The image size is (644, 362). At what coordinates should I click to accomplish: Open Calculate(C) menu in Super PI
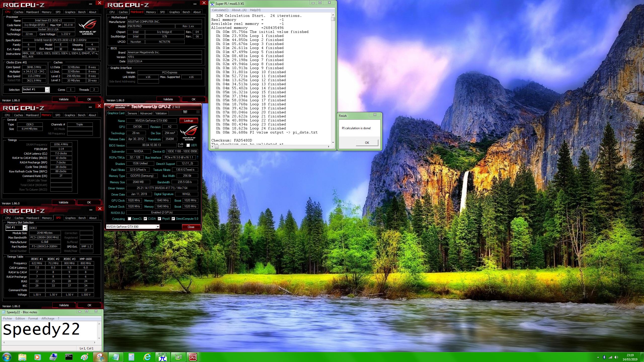[220, 10]
